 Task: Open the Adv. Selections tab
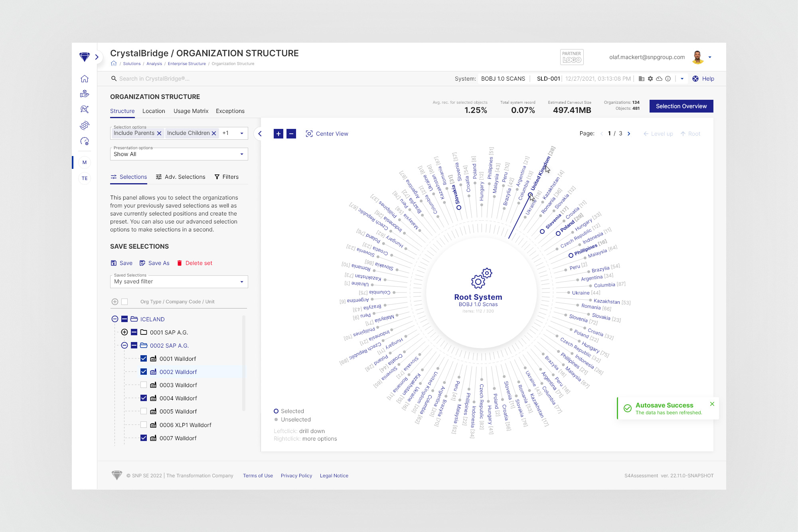(180, 177)
